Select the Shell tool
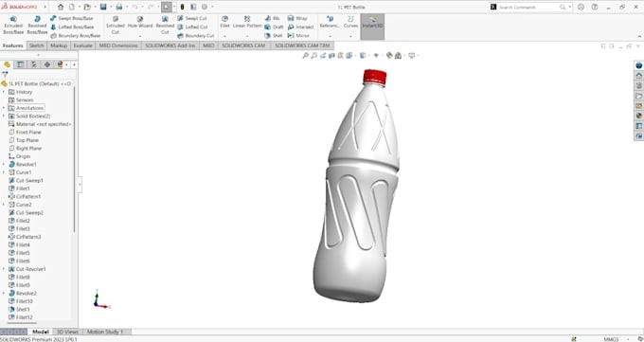 [274, 36]
